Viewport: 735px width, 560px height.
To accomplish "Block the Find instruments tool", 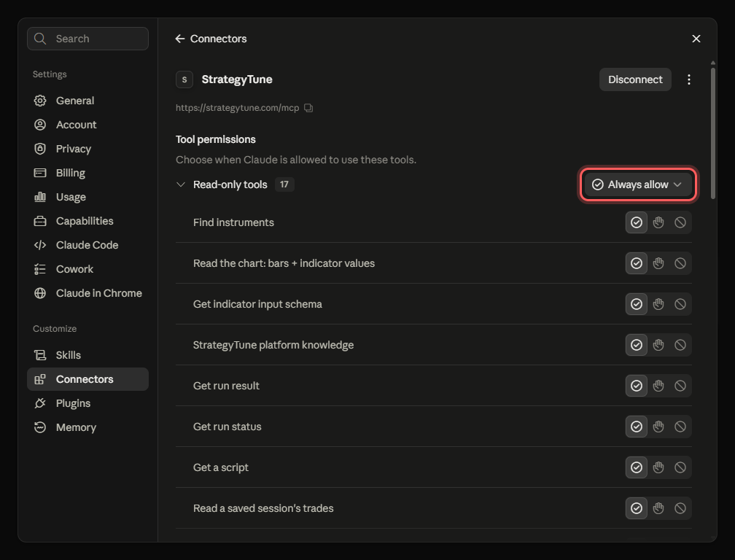I will pos(680,222).
